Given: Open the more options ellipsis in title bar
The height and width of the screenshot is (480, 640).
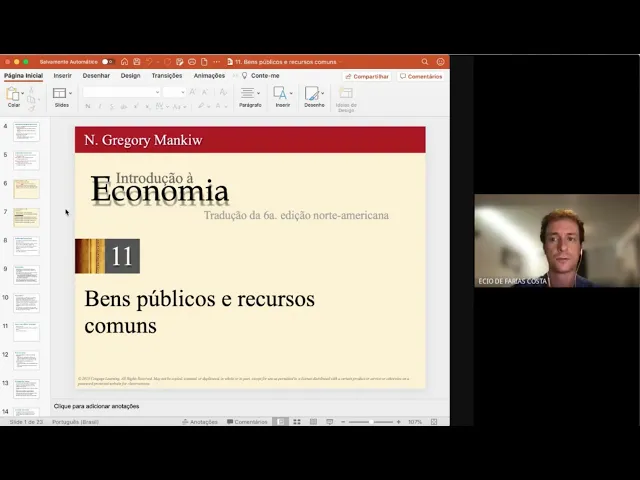Looking at the screenshot, I should point(217,62).
